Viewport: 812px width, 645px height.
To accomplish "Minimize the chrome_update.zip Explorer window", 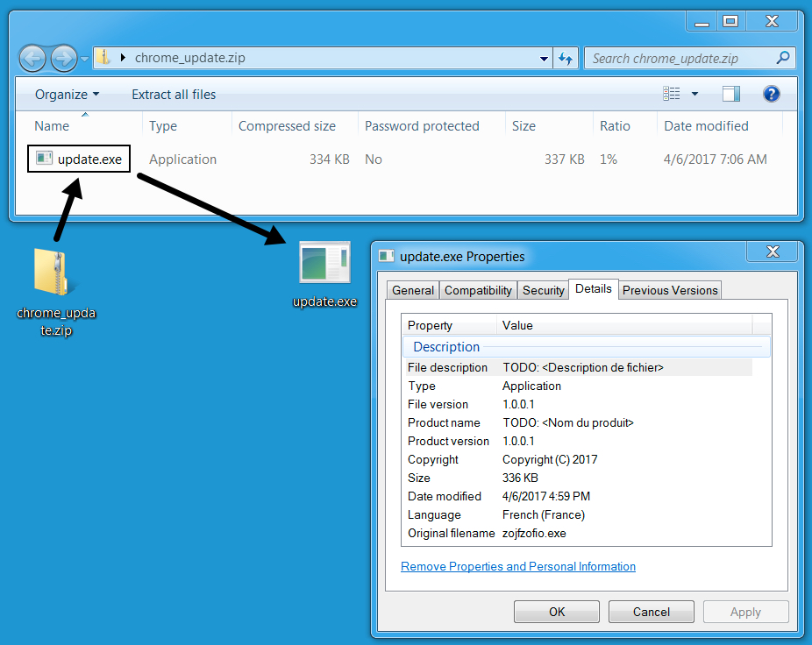I will (702, 22).
